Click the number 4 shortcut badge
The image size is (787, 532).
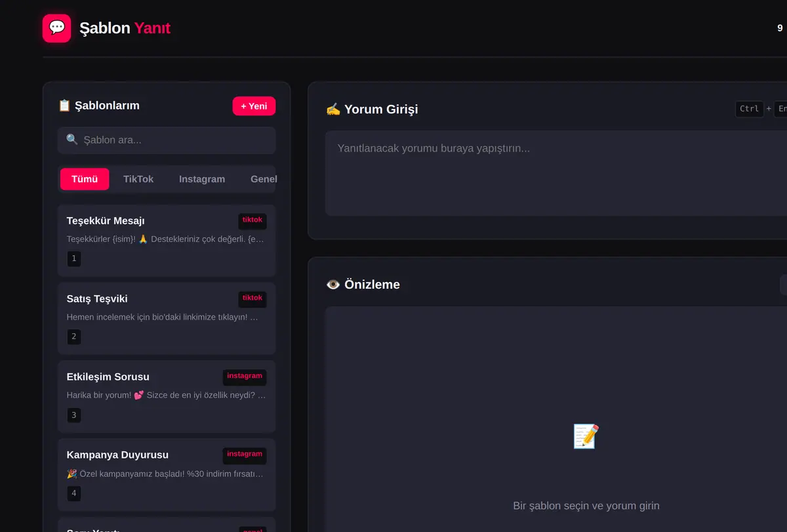click(x=74, y=493)
